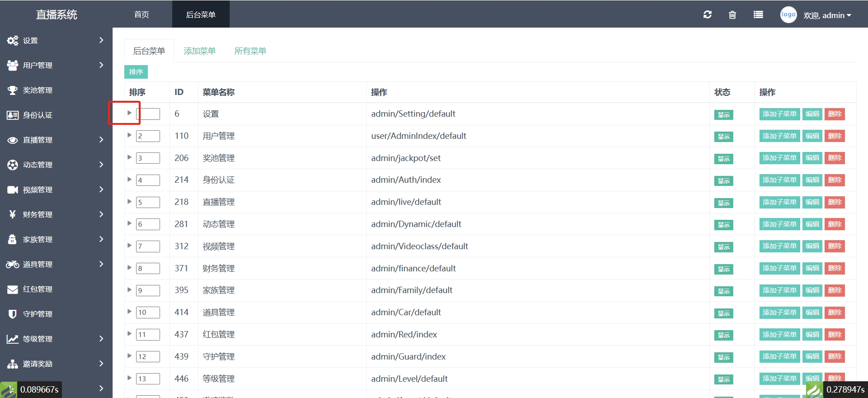Image resolution: width=868 pixels, height=398 pixels.
Task: Click the trophy icon beside 奖池管理
Action: point(12,90)
